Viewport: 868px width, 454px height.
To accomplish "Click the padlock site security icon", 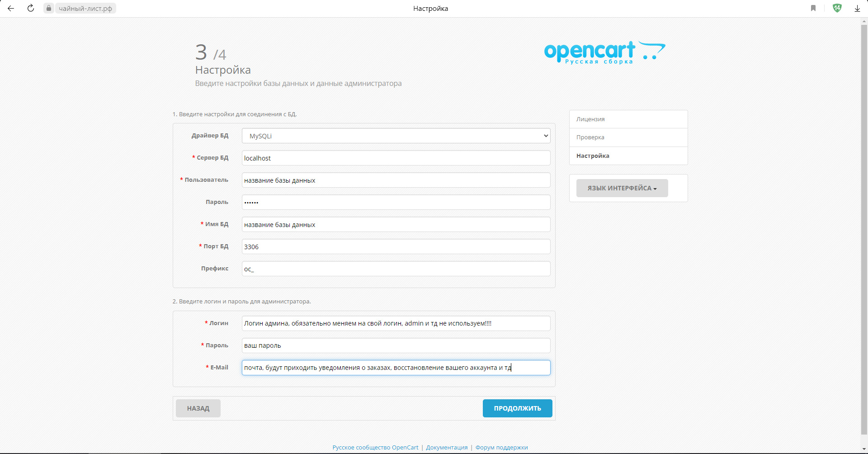I will (49, 8).
